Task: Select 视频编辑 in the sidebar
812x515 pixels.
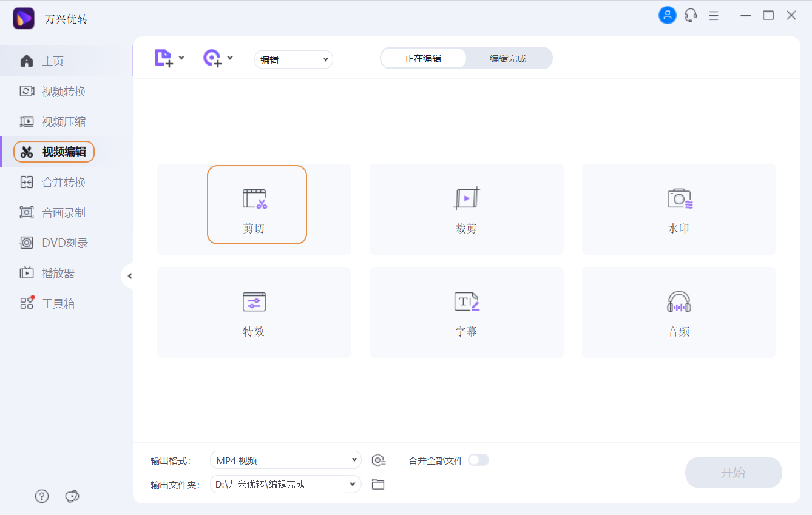Action: 66,152
